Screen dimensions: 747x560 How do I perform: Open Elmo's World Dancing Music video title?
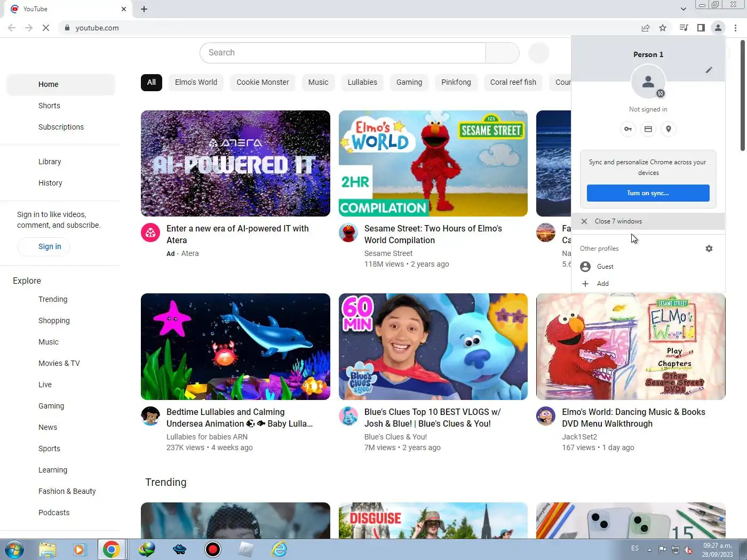633,418
